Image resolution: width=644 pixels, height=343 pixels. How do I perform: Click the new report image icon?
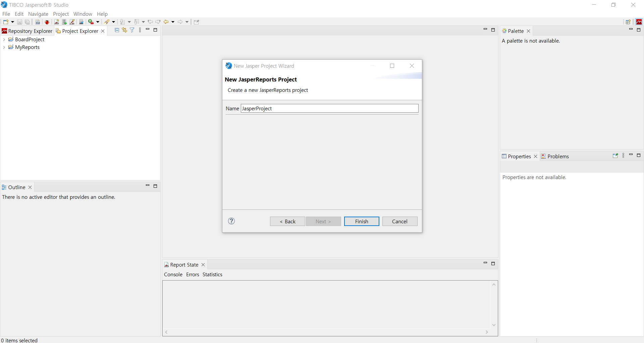[56, 22]
